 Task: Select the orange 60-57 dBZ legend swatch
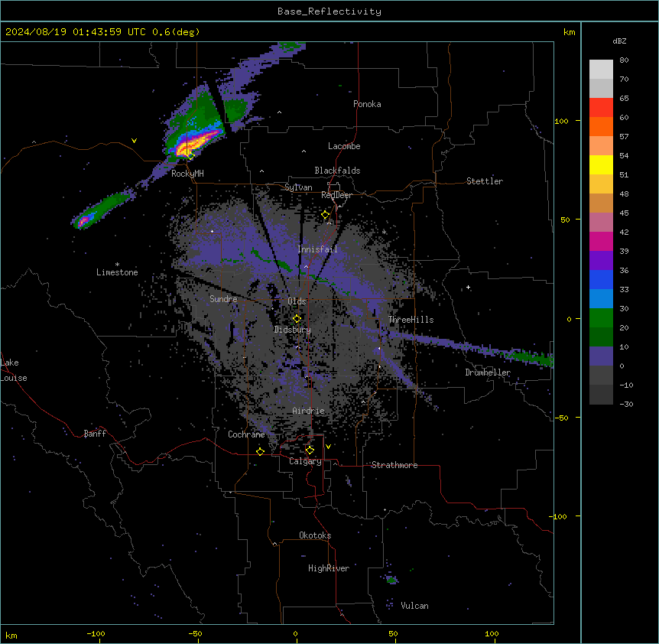[x=601, y=126]
